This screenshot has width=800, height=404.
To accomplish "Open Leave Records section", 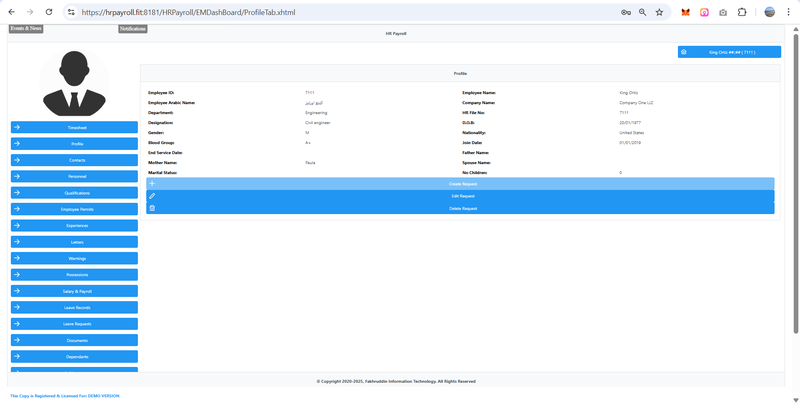I will [x=74, y=308].
